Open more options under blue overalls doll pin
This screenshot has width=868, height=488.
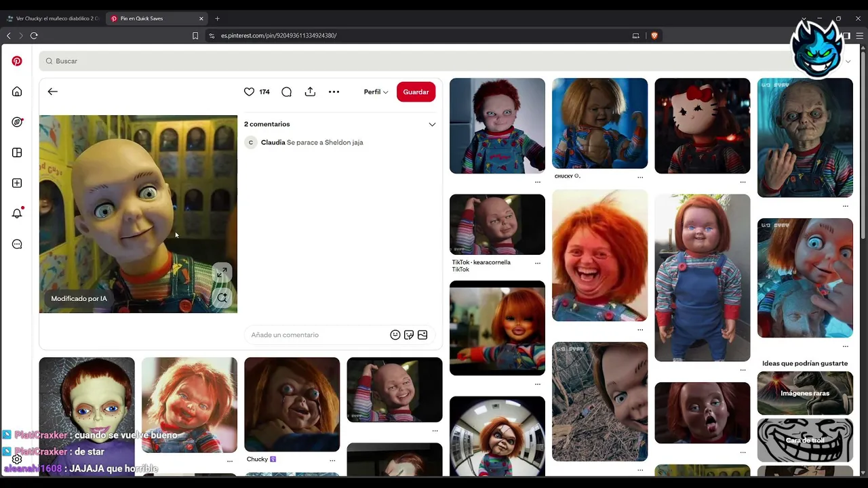743,370
